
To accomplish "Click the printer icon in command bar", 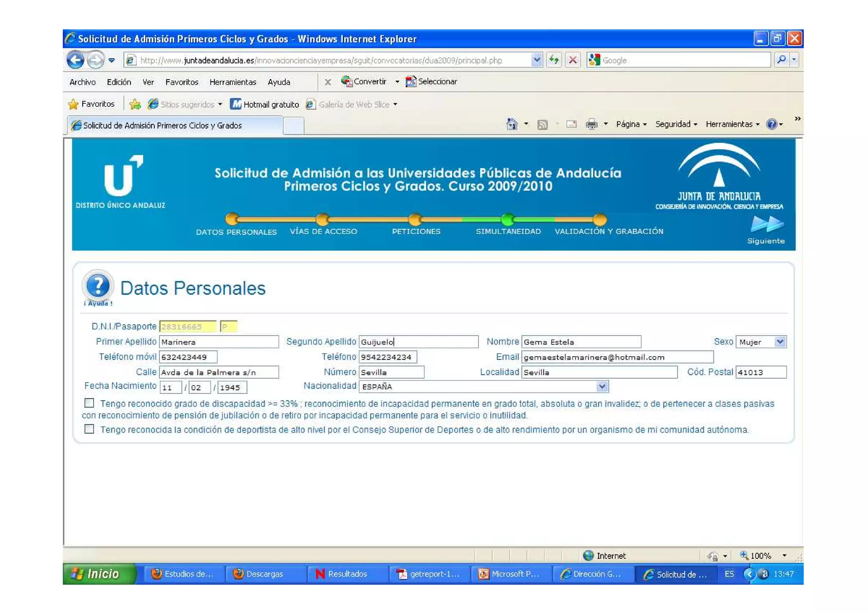I will [x=591, y=124].
